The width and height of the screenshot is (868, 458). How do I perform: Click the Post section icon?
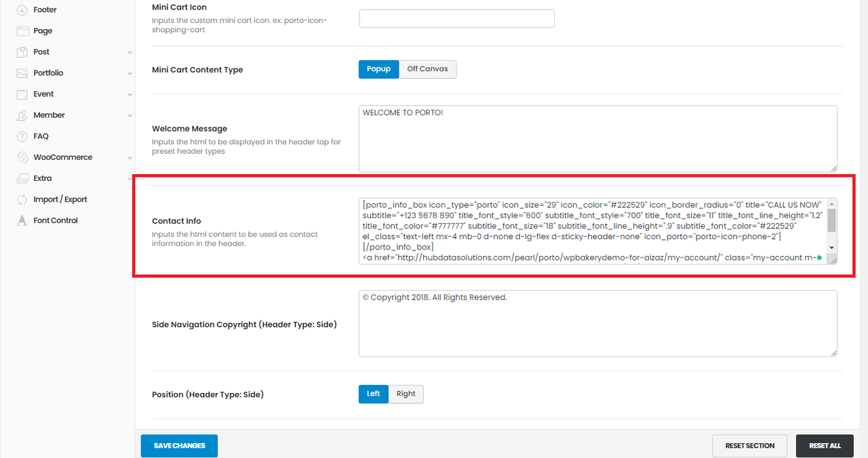22,51
